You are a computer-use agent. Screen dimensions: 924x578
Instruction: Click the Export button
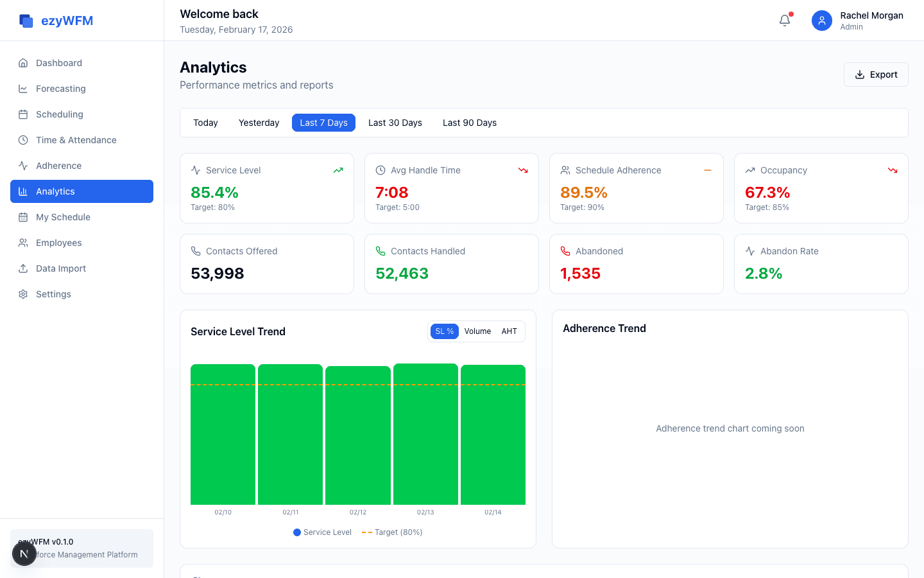click(875, 74)
